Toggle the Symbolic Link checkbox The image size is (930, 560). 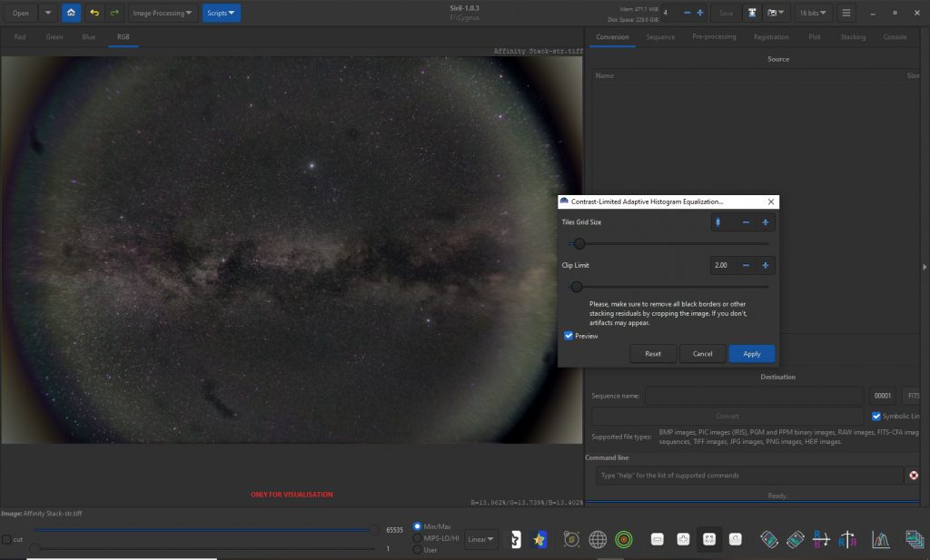coord(876,416)
